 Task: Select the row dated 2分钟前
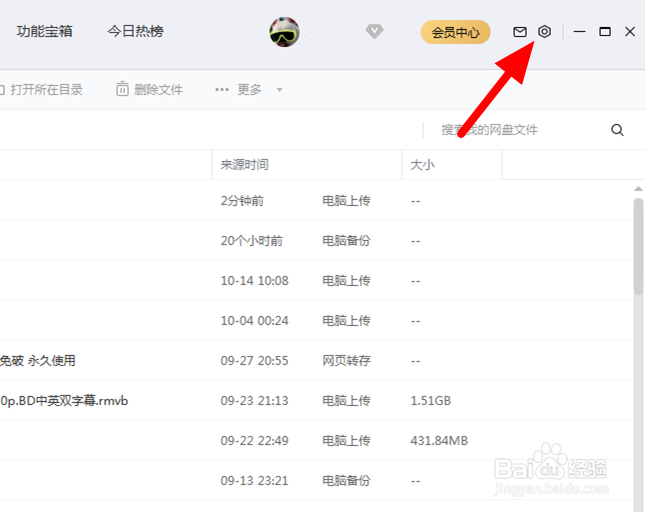point(315,201)
